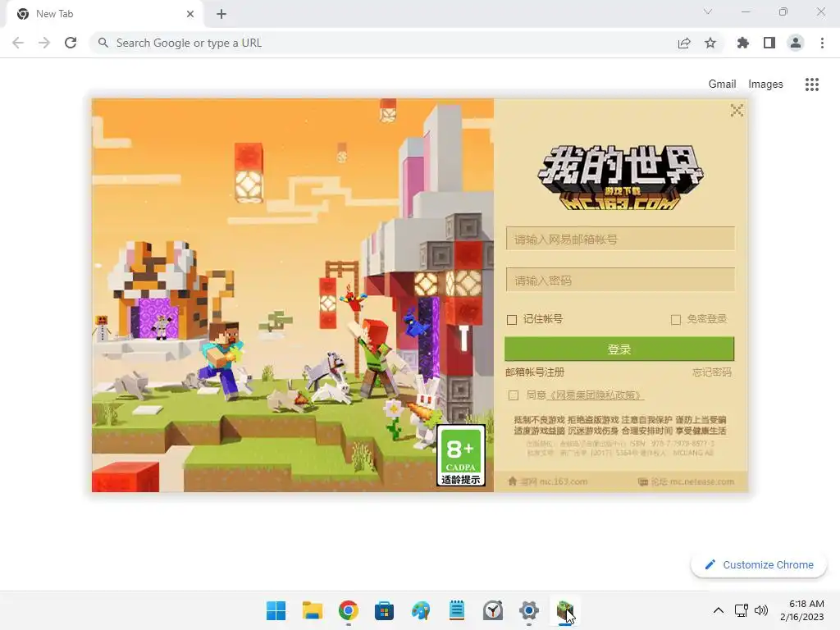Image resolution: width=840 pixels, height=630 pixels.
Task: Select the New Tab tab
Action: 104,14
